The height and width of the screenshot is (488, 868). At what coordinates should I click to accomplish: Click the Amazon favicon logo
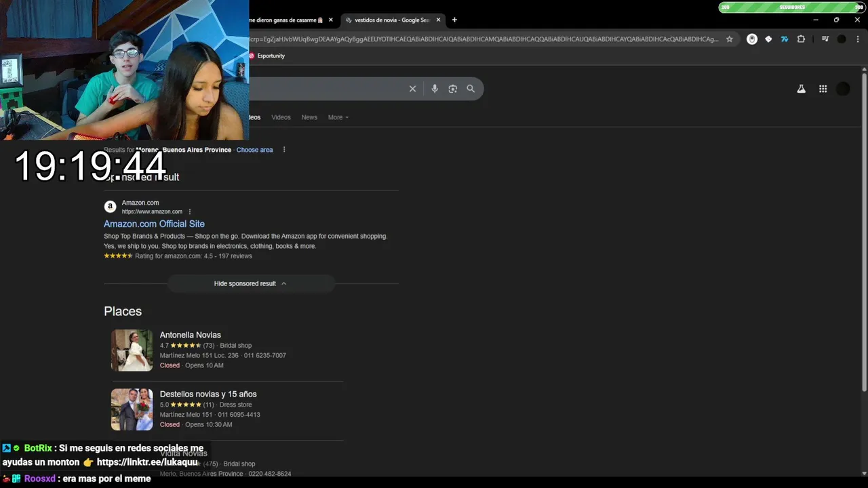coord(110,207)
